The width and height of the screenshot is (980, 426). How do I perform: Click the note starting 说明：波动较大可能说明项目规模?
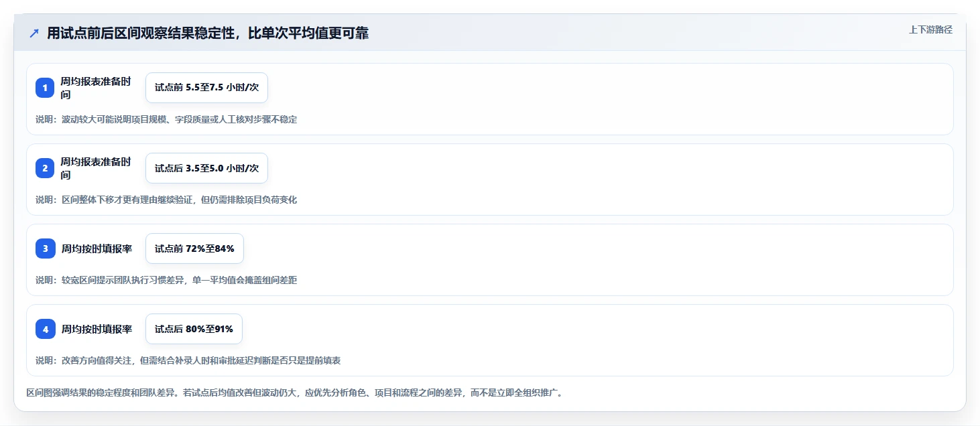[166, 119]
